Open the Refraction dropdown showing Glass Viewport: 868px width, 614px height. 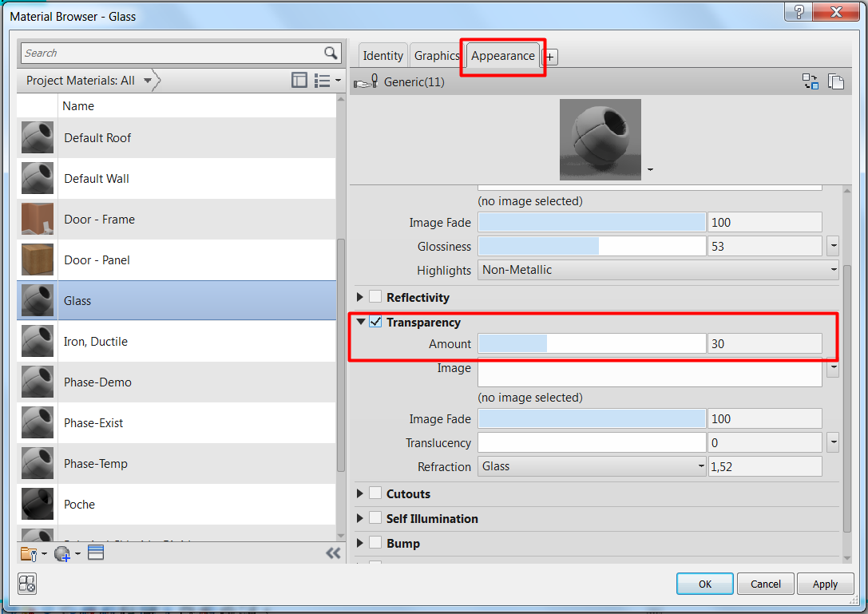pos(700,466)
